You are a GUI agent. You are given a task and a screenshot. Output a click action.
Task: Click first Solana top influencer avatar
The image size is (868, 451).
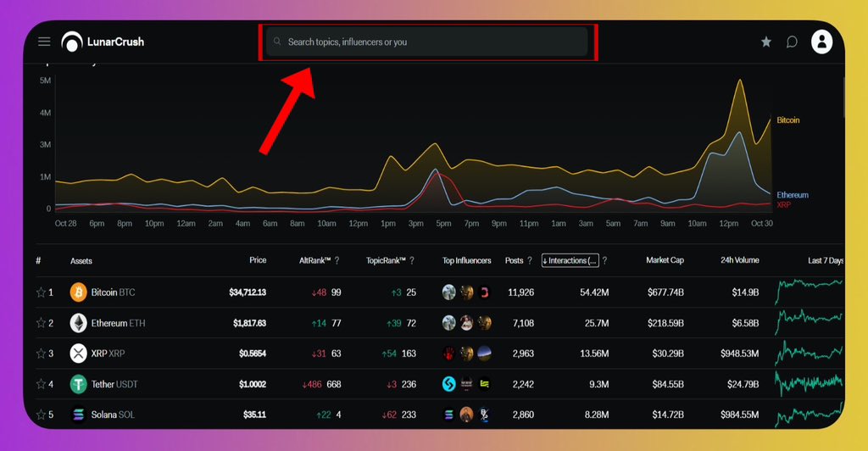click(449, 415)
